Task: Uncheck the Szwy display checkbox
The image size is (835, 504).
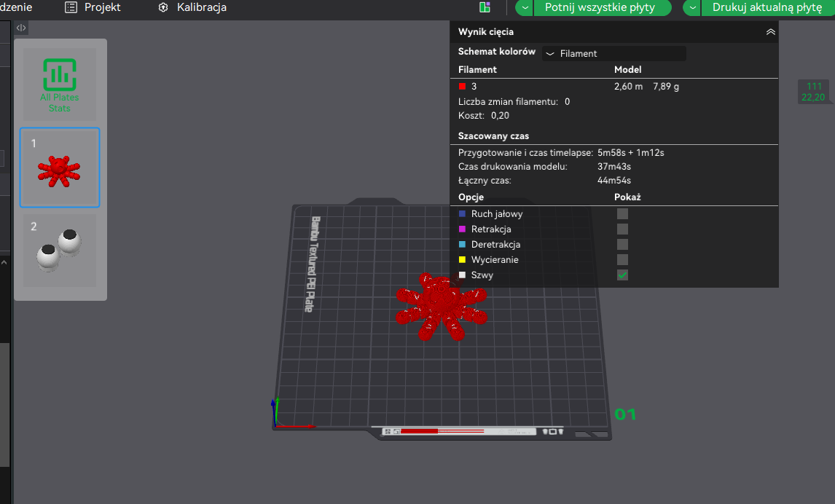Action: point(622,275)
